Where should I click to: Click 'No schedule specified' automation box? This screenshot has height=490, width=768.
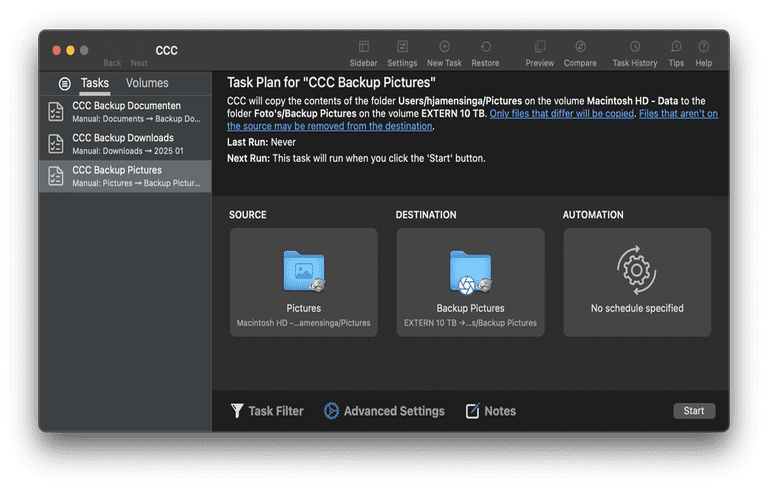click(637, 282)
